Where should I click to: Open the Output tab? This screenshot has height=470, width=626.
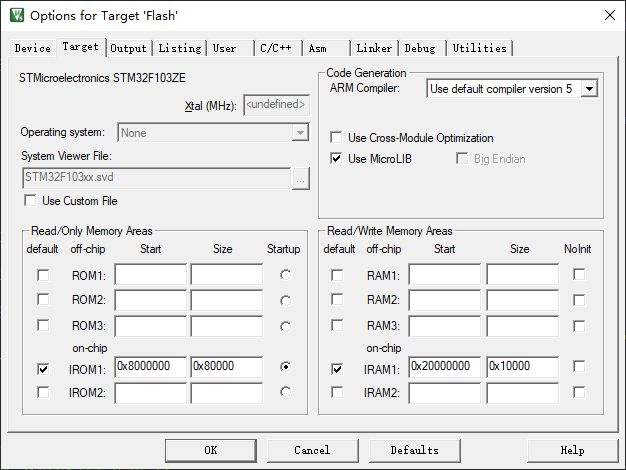coord(129,48)
